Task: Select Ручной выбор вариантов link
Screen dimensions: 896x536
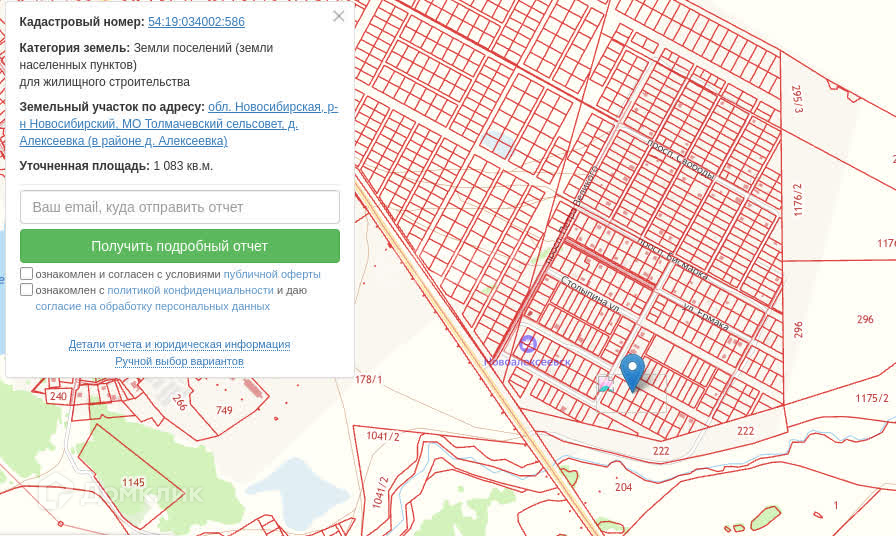Action: (x=179, y=361)
